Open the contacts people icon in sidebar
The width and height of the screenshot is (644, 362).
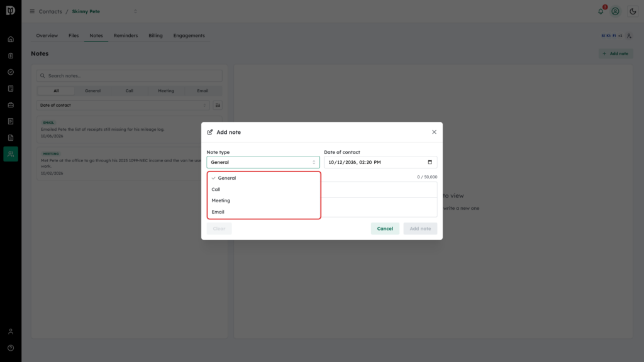point(11,155)
